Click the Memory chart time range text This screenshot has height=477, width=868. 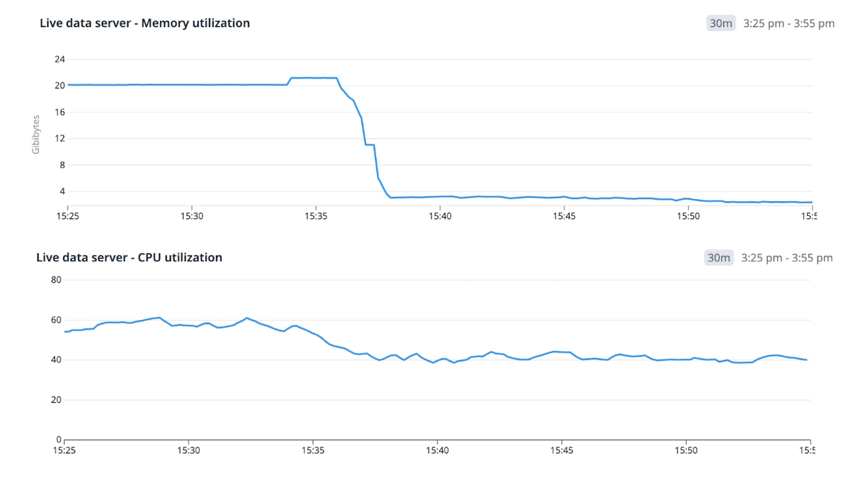point(788,23)
